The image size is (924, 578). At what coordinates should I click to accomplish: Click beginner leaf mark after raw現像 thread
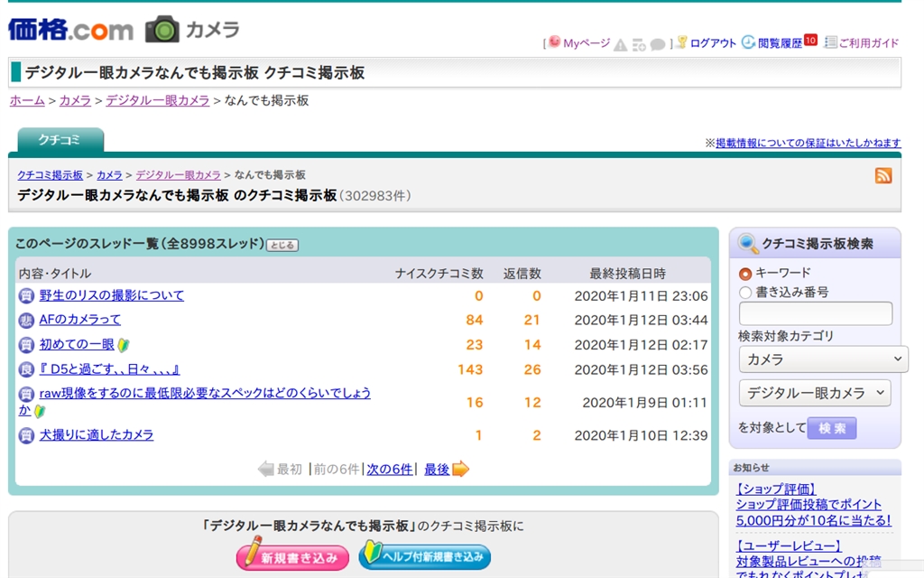[x=40, y=411]
